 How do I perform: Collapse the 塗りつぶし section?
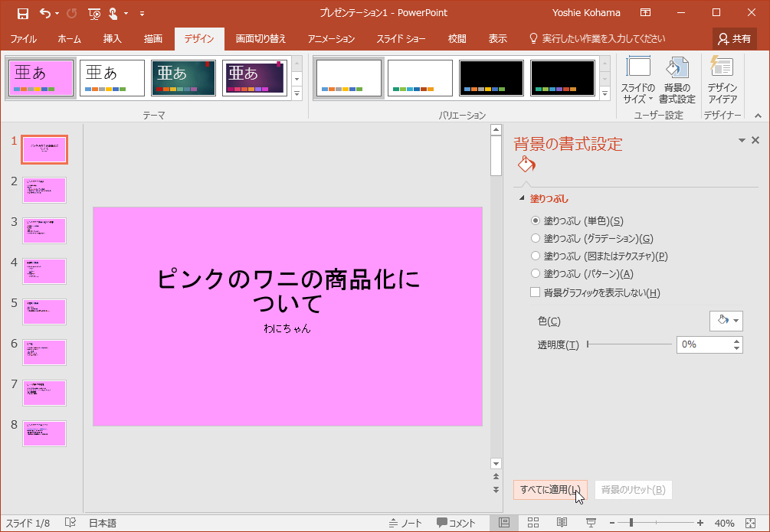click(522, 197)
